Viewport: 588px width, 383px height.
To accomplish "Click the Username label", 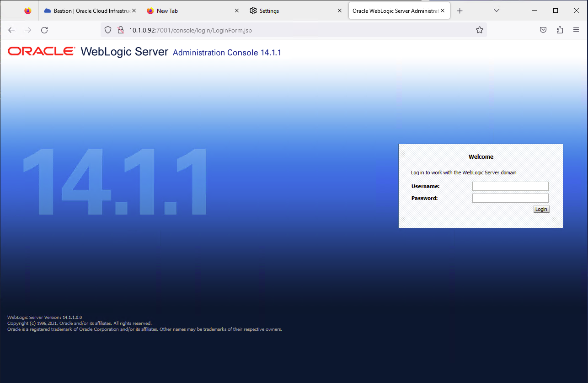I will (x=425, y=186).
